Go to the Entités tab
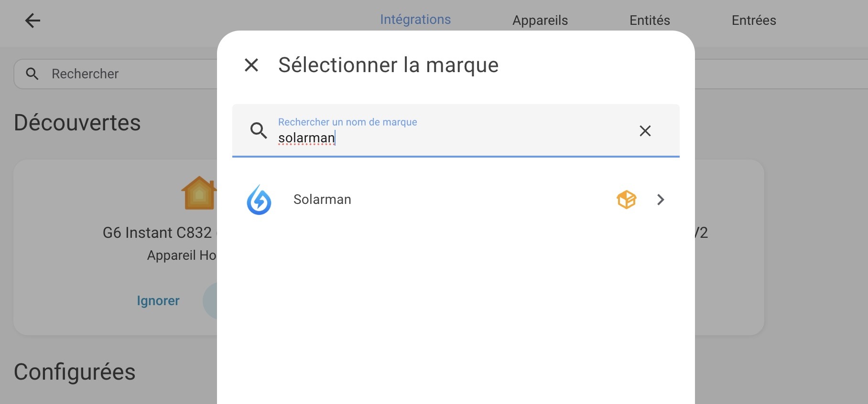 point(649,21)
